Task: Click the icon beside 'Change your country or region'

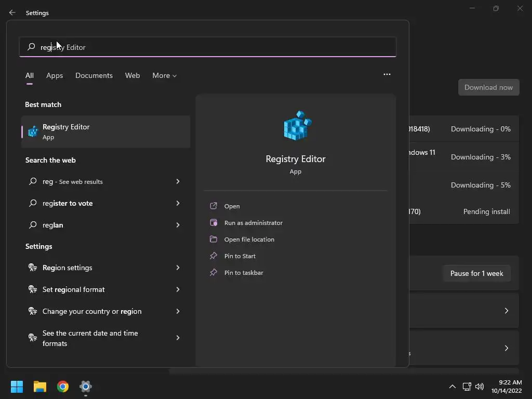Action: pos(33,311)
